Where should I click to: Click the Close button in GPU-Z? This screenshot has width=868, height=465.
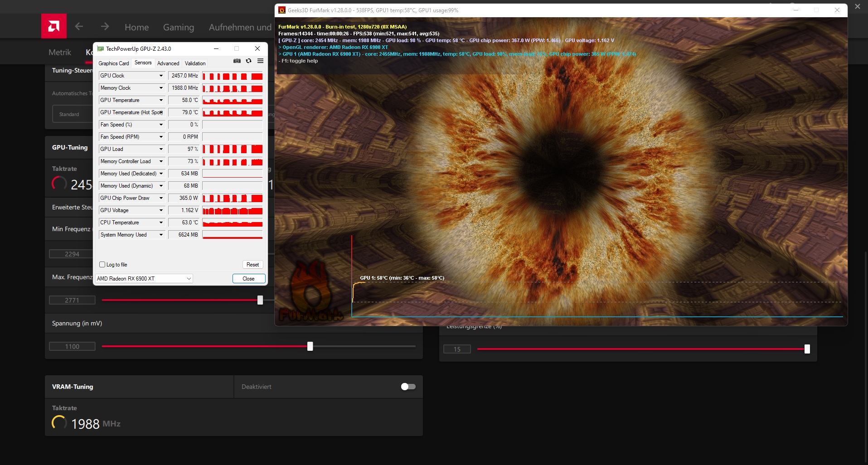click(x=249, y=279)
